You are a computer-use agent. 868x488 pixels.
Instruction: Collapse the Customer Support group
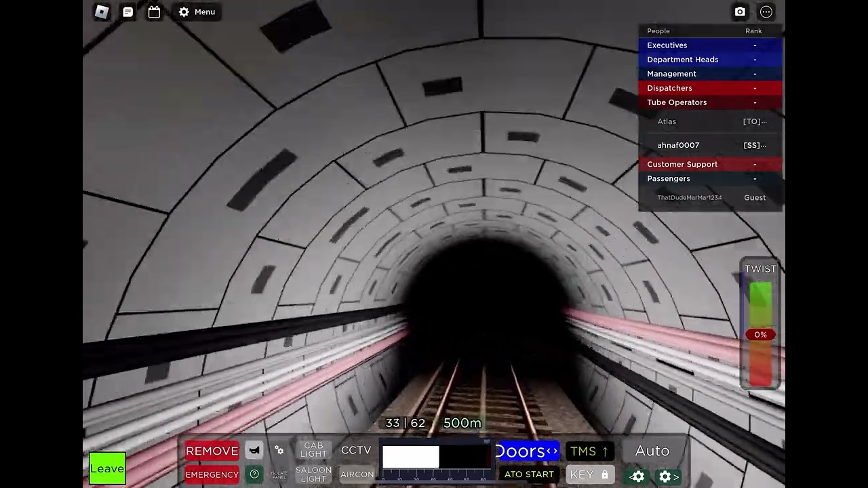pos(710,164)
